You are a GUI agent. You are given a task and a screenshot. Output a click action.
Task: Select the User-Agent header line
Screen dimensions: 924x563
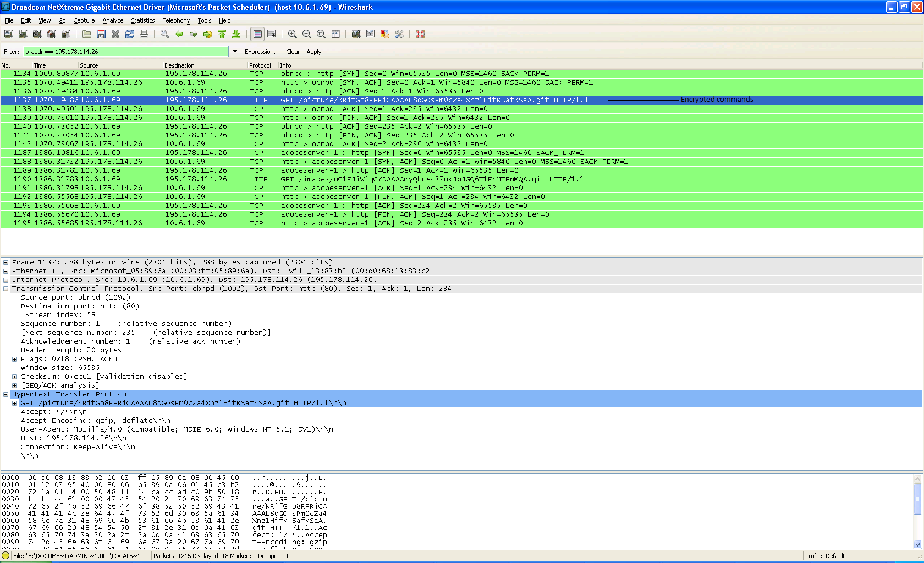177,429
